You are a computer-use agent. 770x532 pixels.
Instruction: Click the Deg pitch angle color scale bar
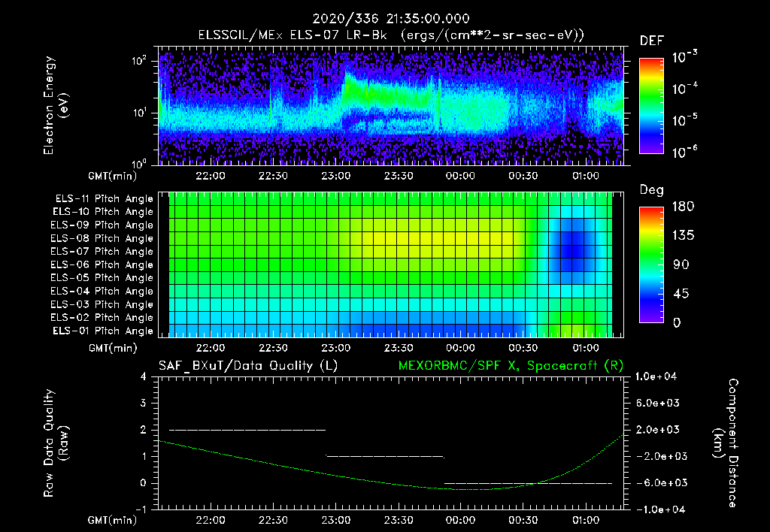pos(652,264)
